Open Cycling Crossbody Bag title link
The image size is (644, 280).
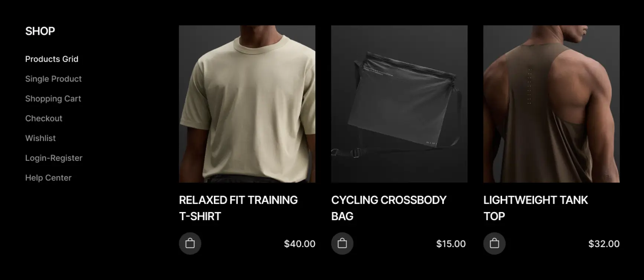pos(389,208)
